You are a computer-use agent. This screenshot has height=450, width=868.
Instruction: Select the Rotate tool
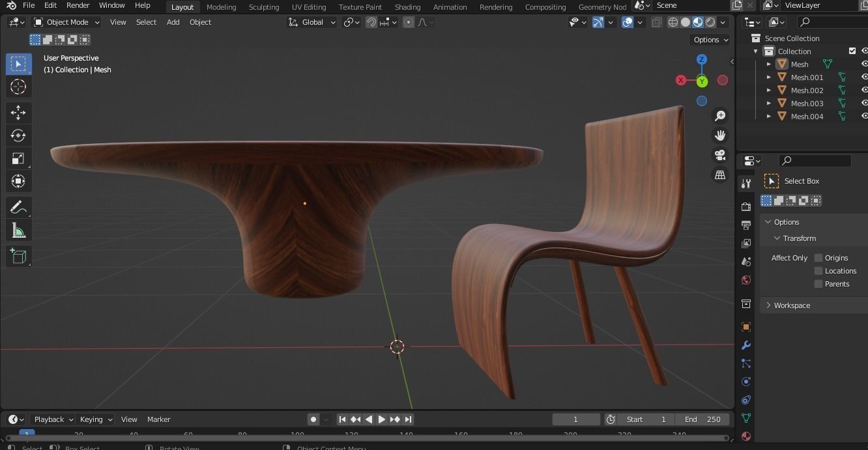point(18,135)
